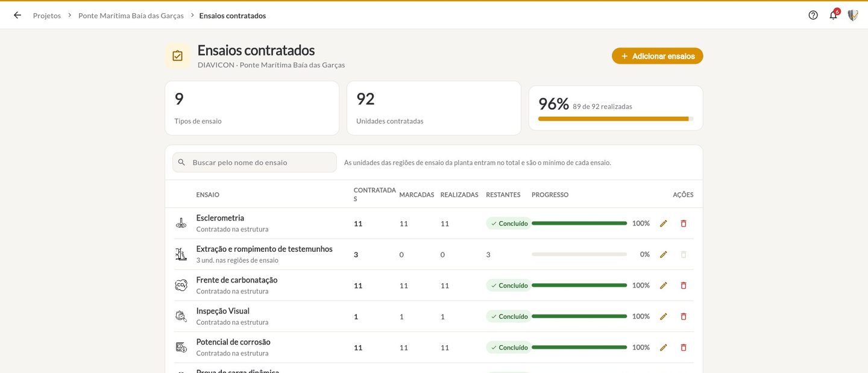Click Frente de carbonatação 100% progress bar

579,286
